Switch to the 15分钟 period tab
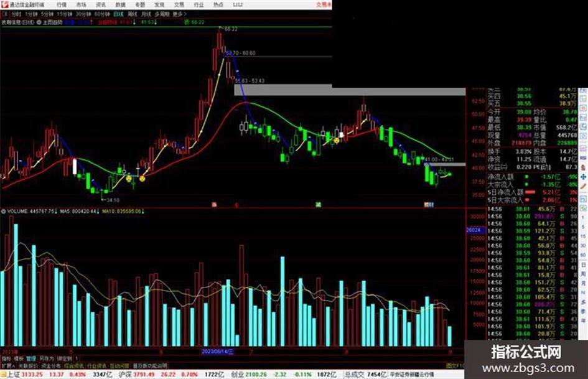This screenshot has width=588, height=379. tap(65, 14)
